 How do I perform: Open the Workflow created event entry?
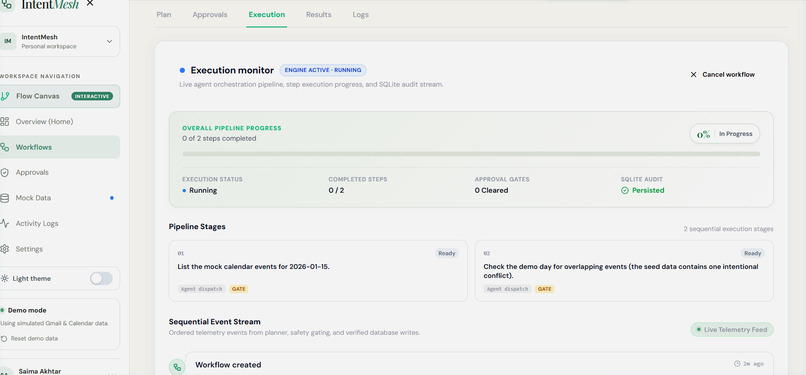click(479, 364)
